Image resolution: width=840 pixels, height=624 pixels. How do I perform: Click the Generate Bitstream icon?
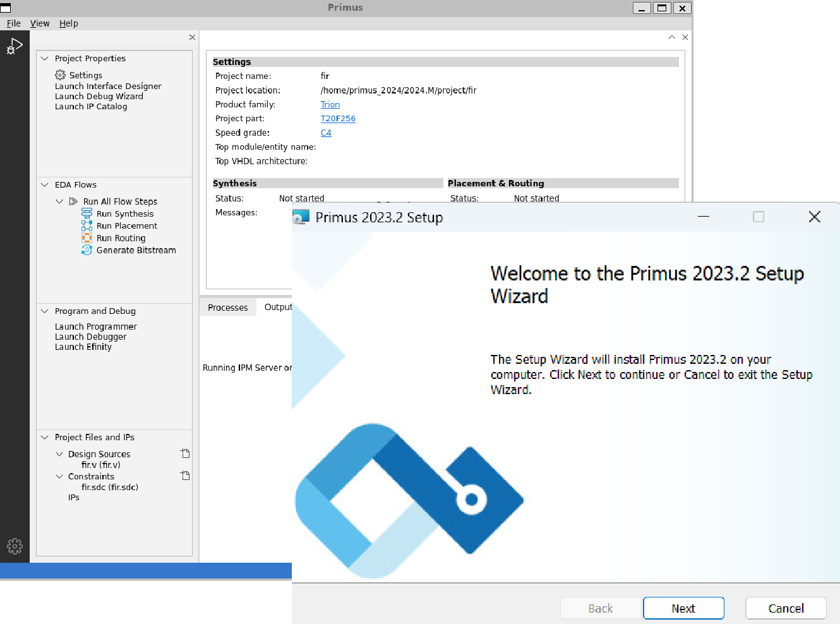[x=87, y=250]
